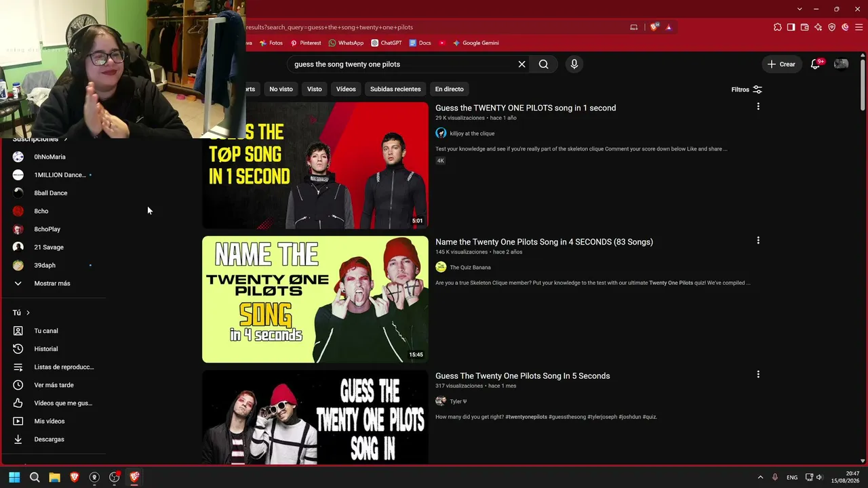The height and width of the screenshot is (488, 868).
Task: Clear the YouTube search box text
Action: tap(521, 64)
